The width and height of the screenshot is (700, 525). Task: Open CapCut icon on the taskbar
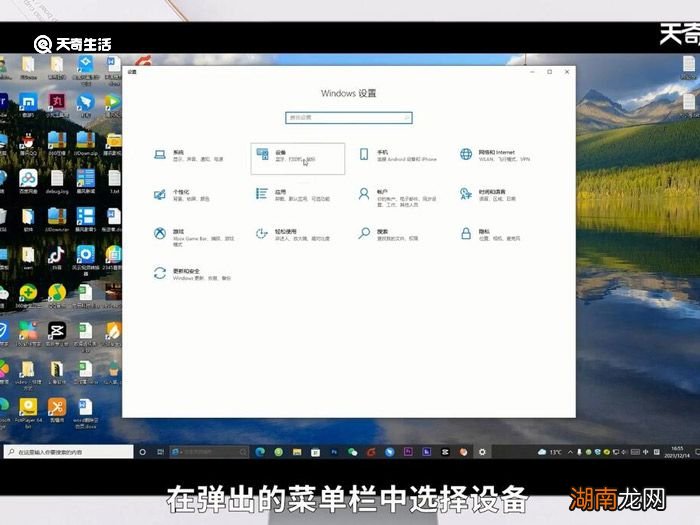tap(445, 452)
